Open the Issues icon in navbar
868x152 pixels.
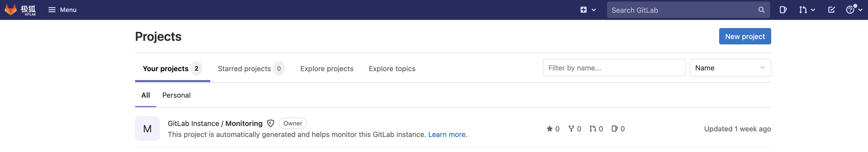click(x=783, y=10)
